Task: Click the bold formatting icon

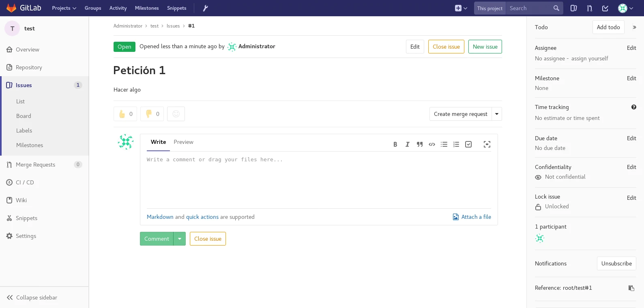Action: pyautogui.click(x=395, y=144)
